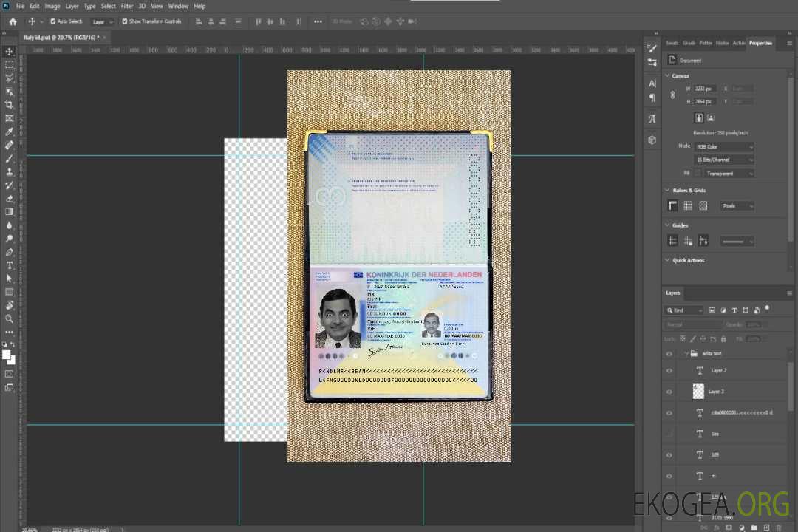The width and height of the screenshot is (798, 532).
Task: Toggle the rulers button in Rulers & Grids
Action: pyautogui.click(x=673, y=205)
